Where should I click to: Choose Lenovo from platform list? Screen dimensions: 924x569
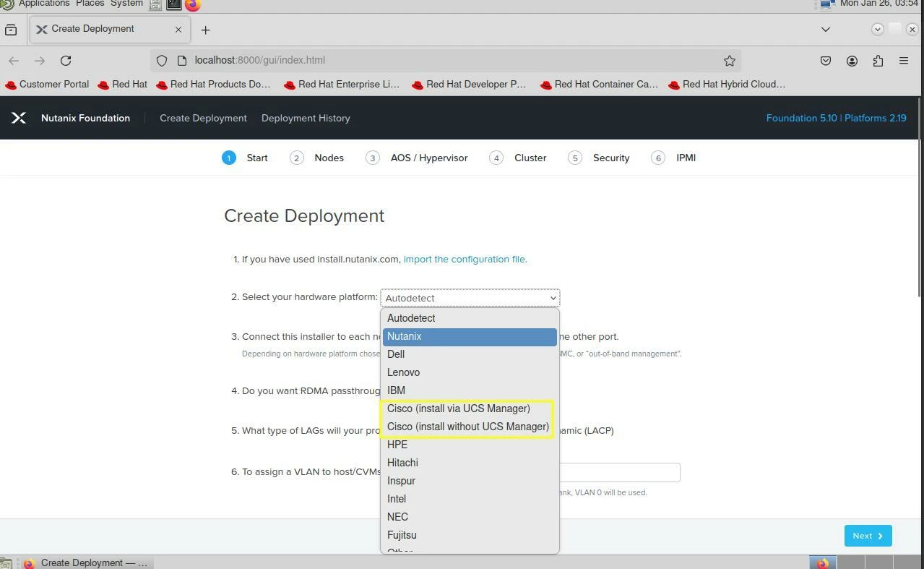470,372
